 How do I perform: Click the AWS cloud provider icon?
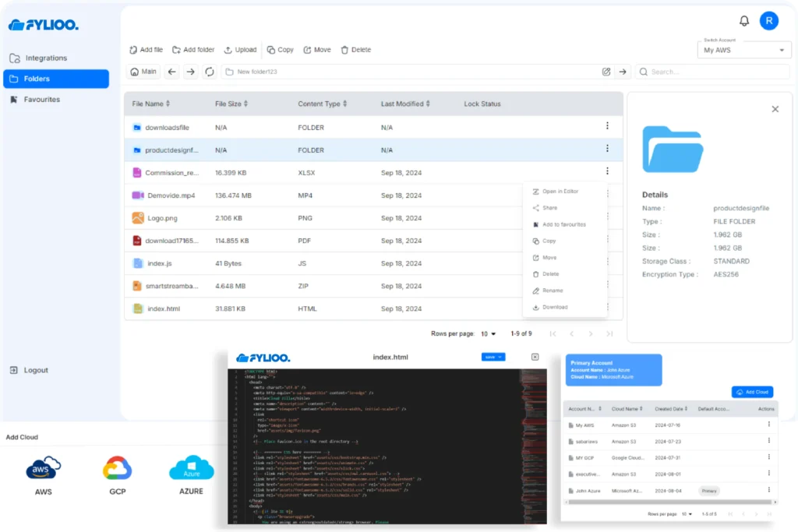(43, 469)
